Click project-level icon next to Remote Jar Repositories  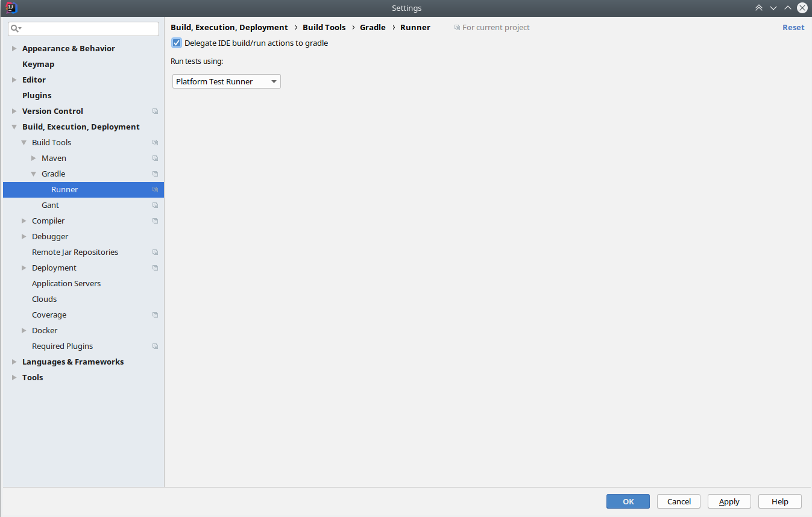pos(155,252)
